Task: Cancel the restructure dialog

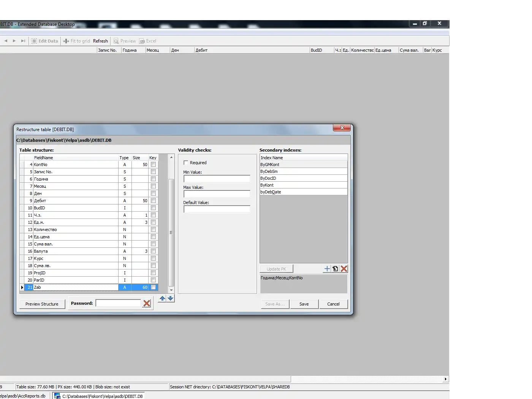Action: pos(333,304)
